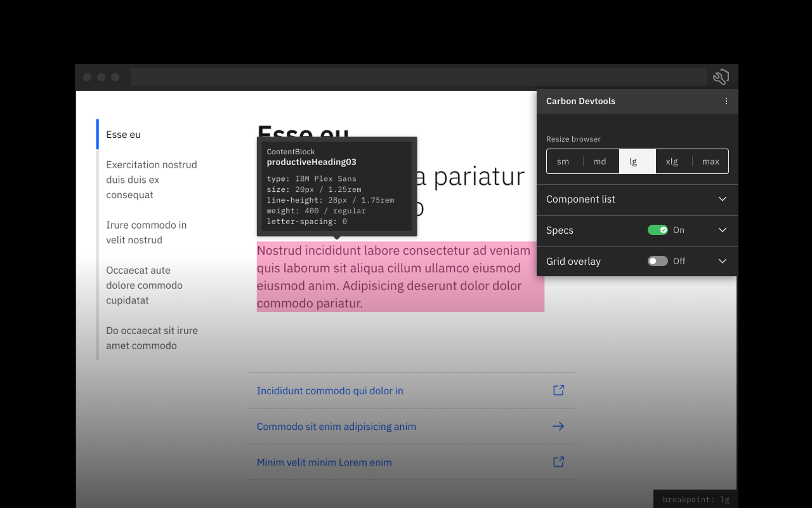Expand the Grid overlay section chevron
This screenshot has width=812, height=508.
(x=723, y=261)
